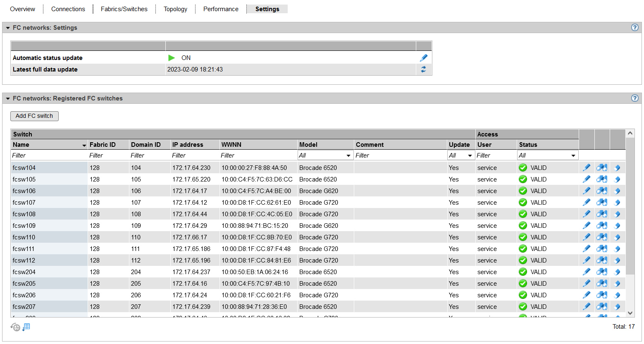Viewport: 644px width, 344px height.
Task: Click binoculars icon in fcsw106 row
Action: click(x=602, y=191)
